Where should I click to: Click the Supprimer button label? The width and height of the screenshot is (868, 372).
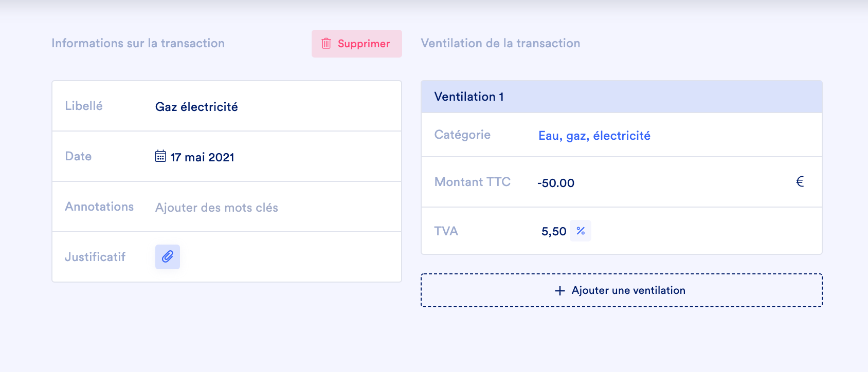coord(364,44)
